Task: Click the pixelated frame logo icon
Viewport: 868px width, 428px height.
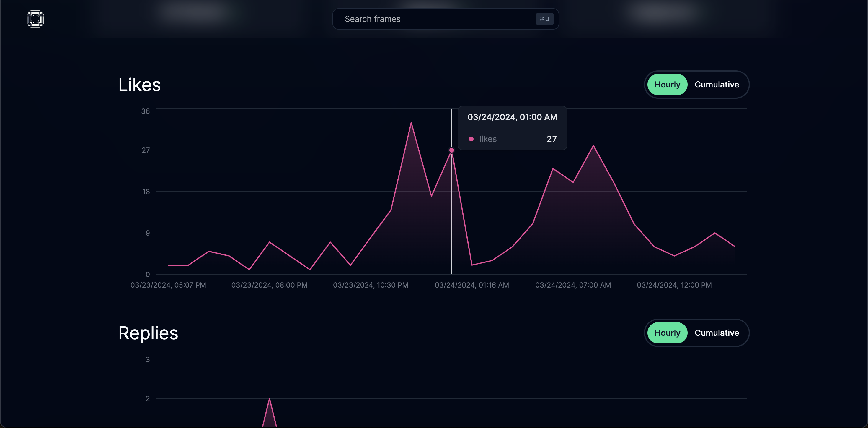Action: [x=35, y=19]
